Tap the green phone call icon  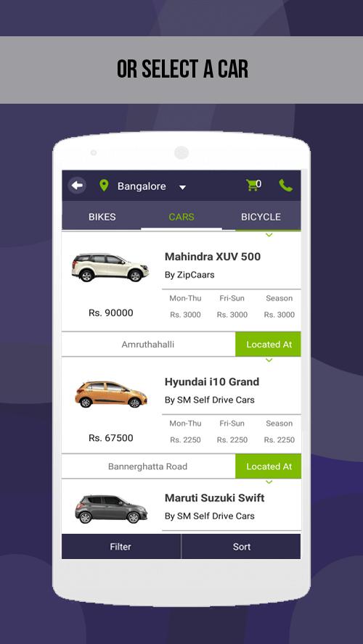click(x=286, y=186)
